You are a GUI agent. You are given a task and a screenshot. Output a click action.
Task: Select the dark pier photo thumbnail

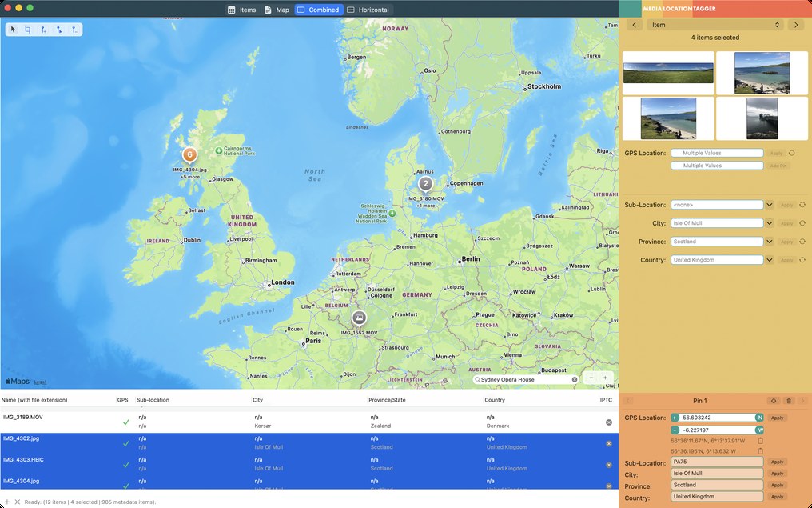click(762, 118)
